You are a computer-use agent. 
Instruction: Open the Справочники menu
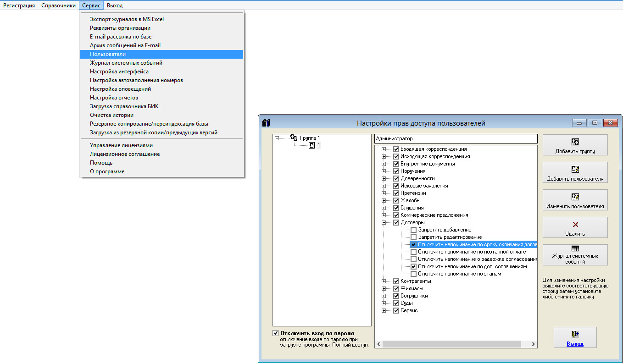click(58, 6)
